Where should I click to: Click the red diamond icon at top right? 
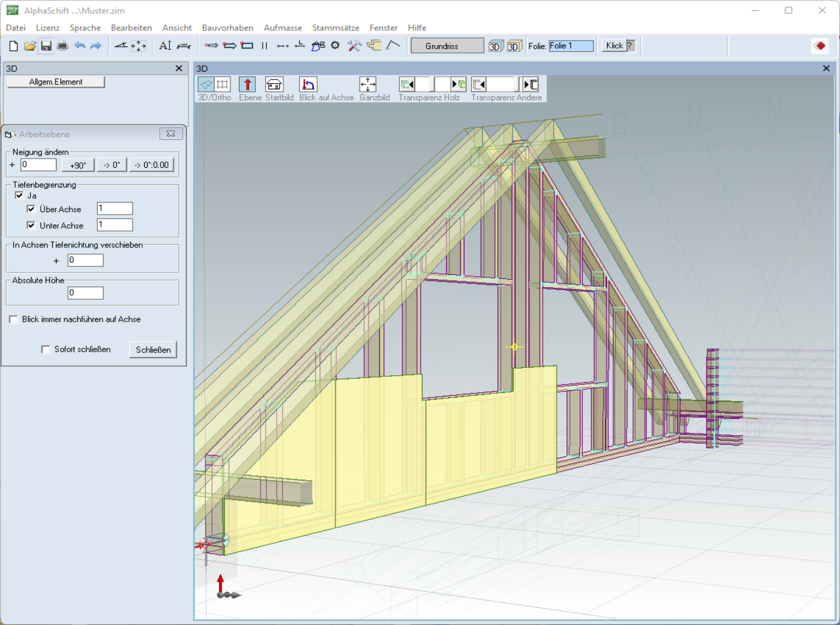pos(820,46)
